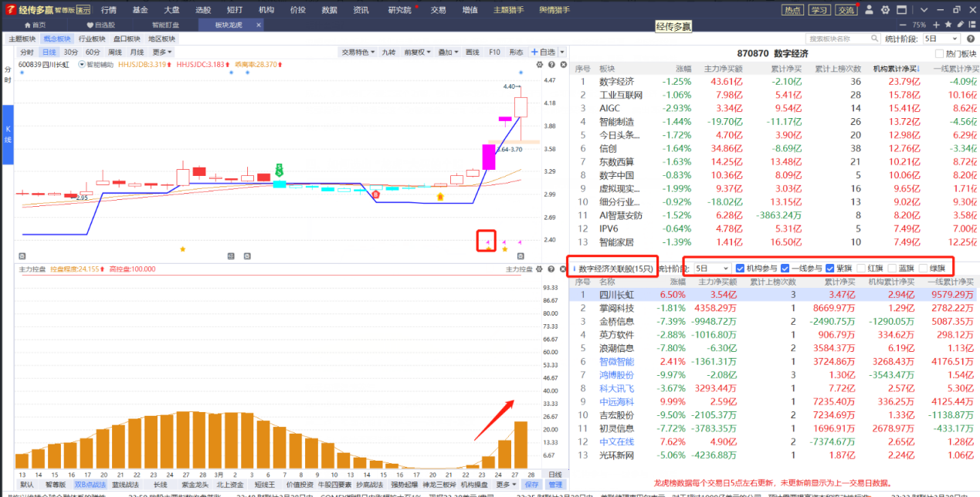Click the 搜索板块名称 search field
Image resolution: width=980 pixels, height=497 pixels.
click(x=845, y=39)
